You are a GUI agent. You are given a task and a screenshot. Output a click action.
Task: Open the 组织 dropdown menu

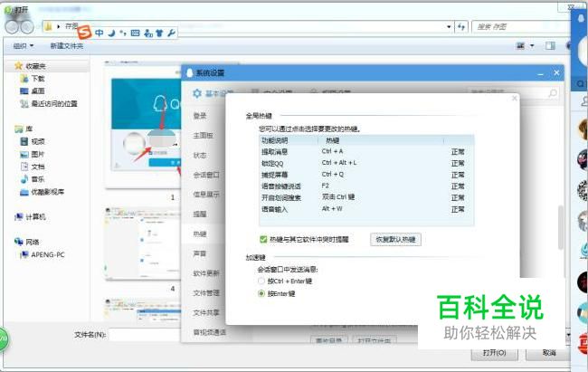click(24, 46)
